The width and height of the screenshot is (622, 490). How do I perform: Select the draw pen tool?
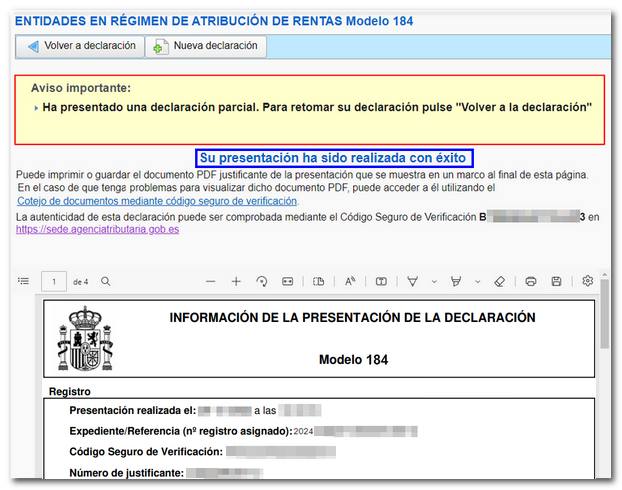pyautogui.click(x=412, y=282)
